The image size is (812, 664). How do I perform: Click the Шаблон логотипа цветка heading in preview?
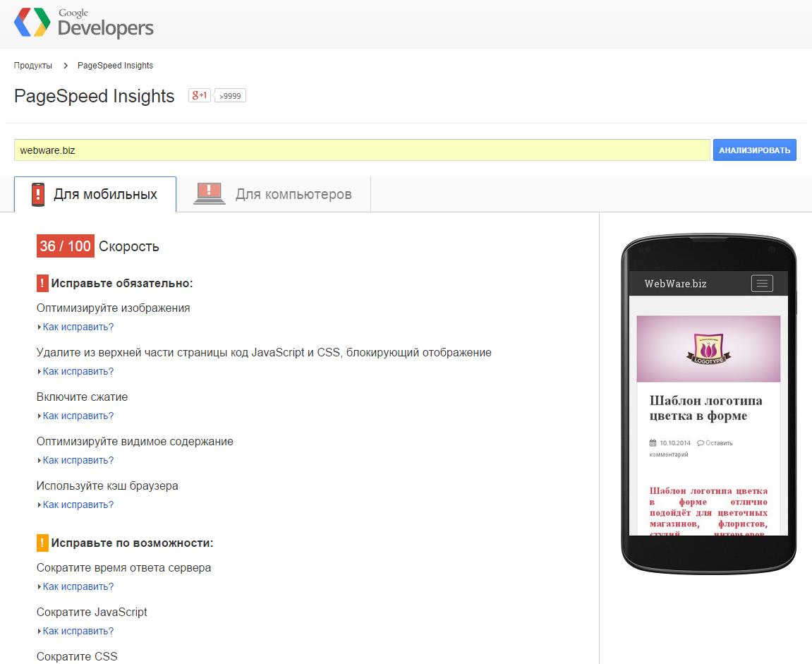click(x=705, y=408)
